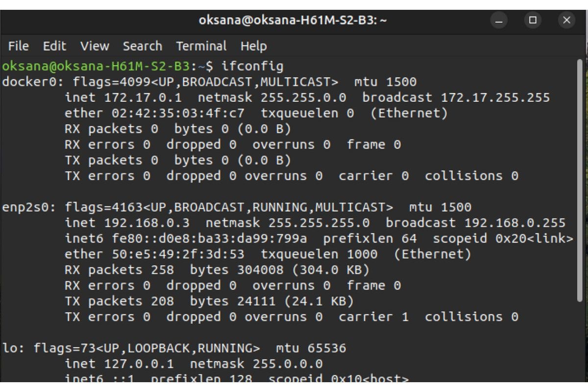Open the View menu

click(95, 46)
